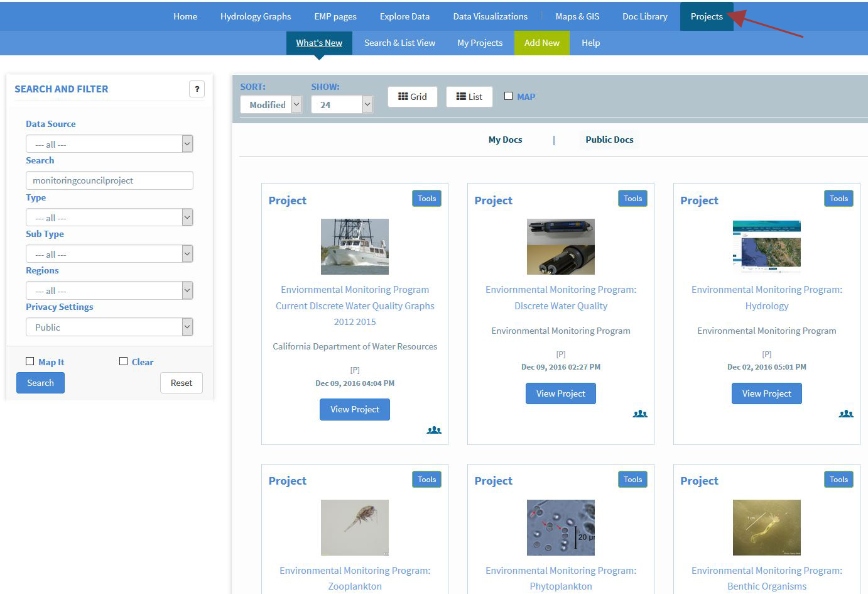Open the research boat project thumbnail

tap(354, 246)
